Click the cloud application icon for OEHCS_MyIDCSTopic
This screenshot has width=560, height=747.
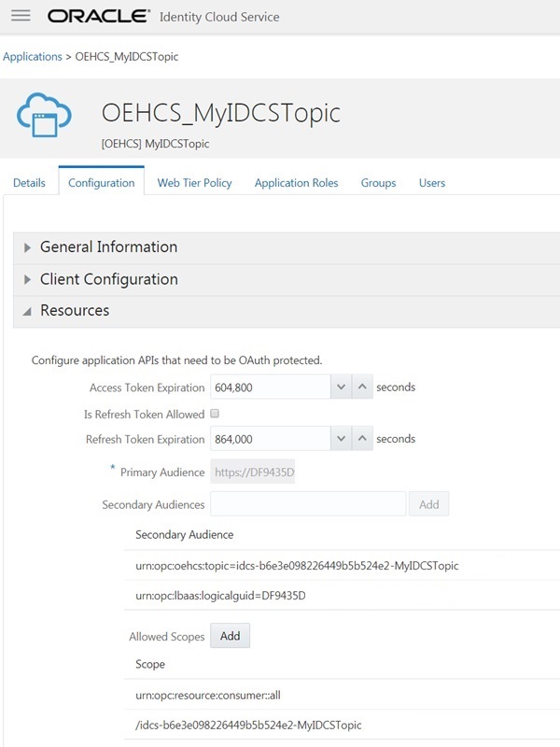(45, 114)
